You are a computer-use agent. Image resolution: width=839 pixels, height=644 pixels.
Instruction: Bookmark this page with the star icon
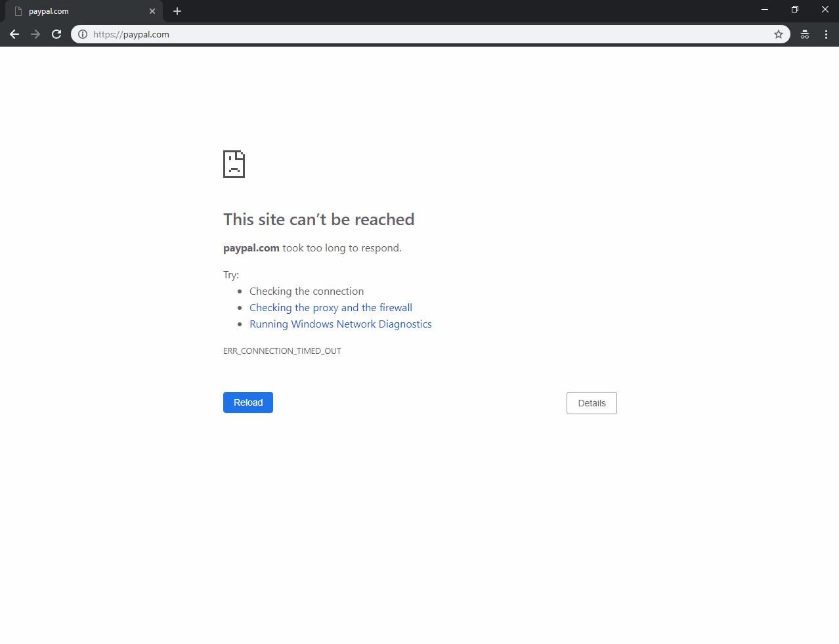tap(779, 34)
